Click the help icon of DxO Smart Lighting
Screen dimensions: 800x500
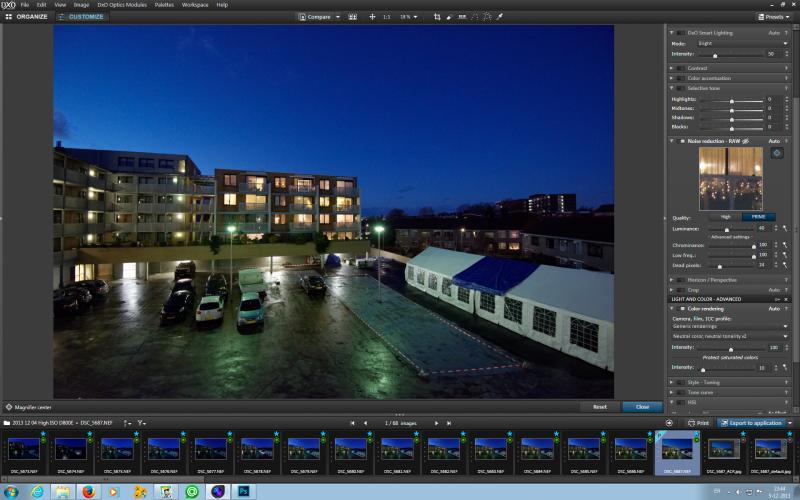click(786, 33)
